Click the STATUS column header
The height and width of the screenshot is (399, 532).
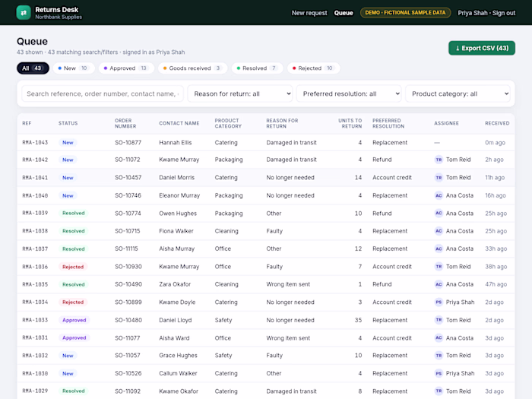pyautogui.click(x=68, y=123)
